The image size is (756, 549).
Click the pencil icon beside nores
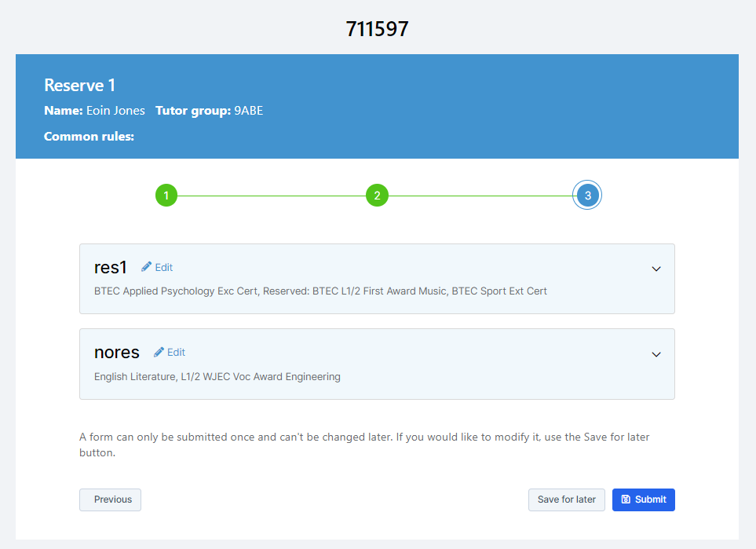tap(159, 352)
